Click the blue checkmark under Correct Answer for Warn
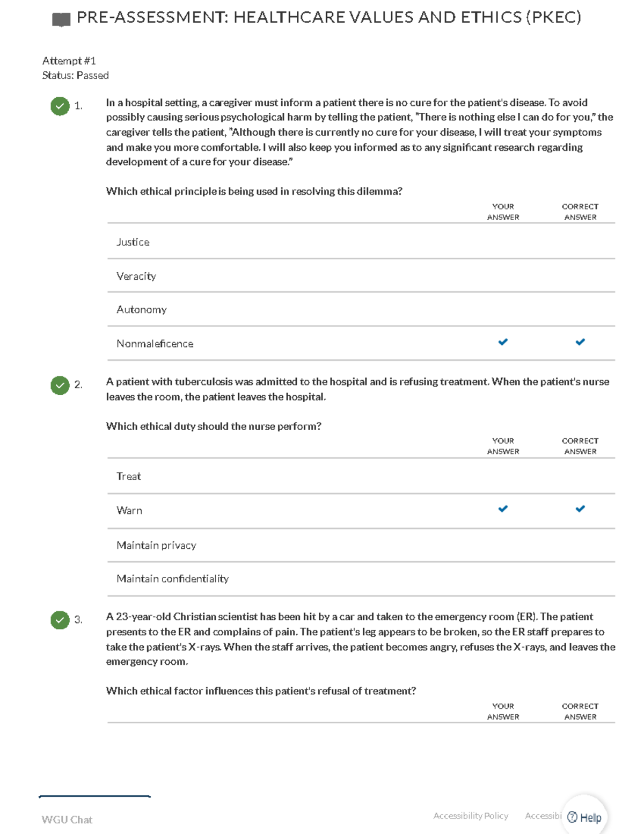Viewport: 644px width, 834px height. click(x=580, y=508)
